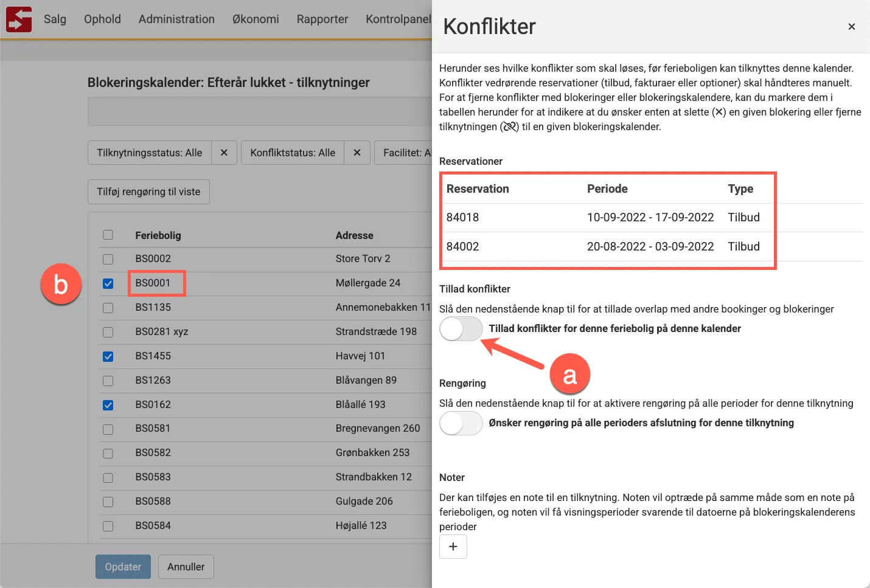The image size is (870, 588).
Task: Open the Tilknytningsstatus: Alle dropdown
Action: click(149, 153)
